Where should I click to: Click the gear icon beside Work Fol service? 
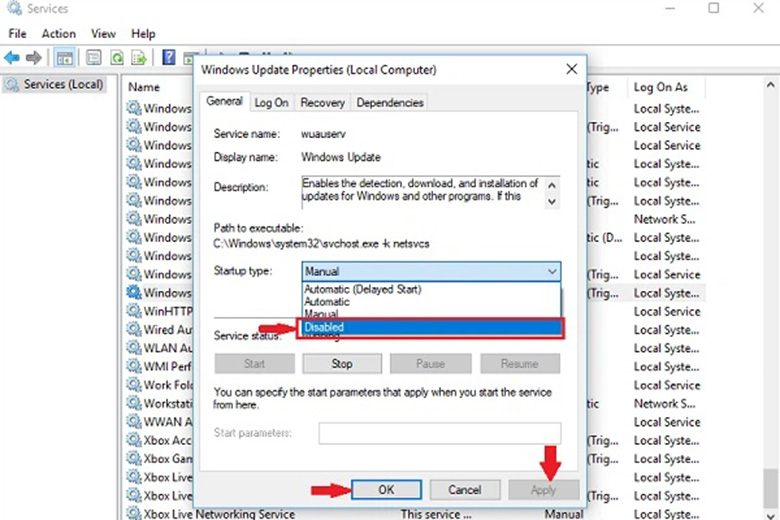pyautogui.click(x=133, y=385)
